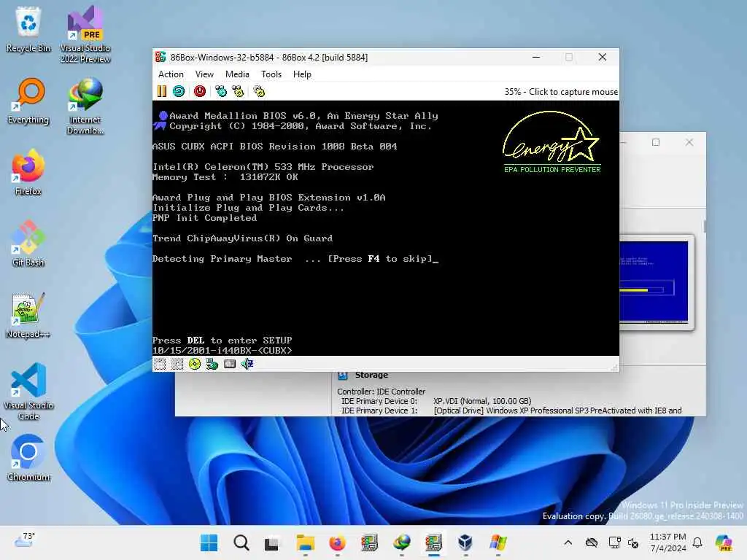Open Copilot Preview icon on taskbar
The height and width of the screenshot is (560, 747).
coord(724,542)
